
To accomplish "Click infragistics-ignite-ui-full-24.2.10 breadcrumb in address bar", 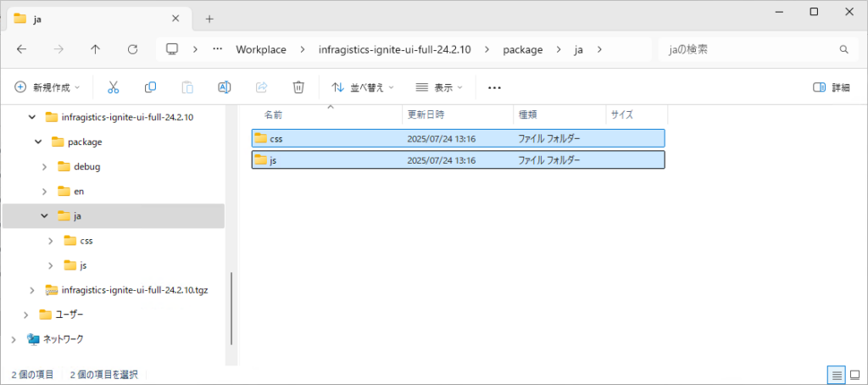I will tap(395, 49).
